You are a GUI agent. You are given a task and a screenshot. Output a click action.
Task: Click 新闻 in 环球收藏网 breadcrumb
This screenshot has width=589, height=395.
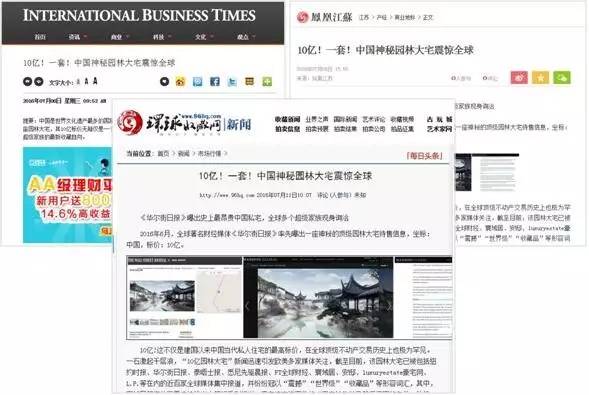(x=183, y=154)
